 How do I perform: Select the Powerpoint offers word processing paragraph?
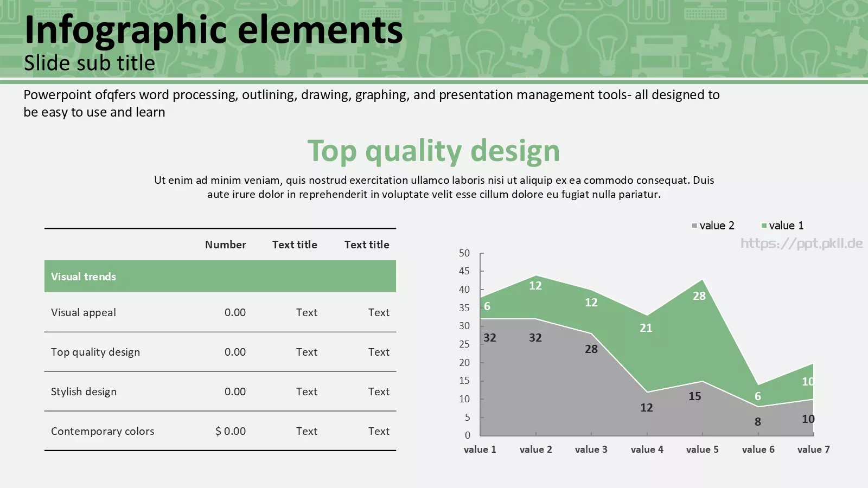372,104
